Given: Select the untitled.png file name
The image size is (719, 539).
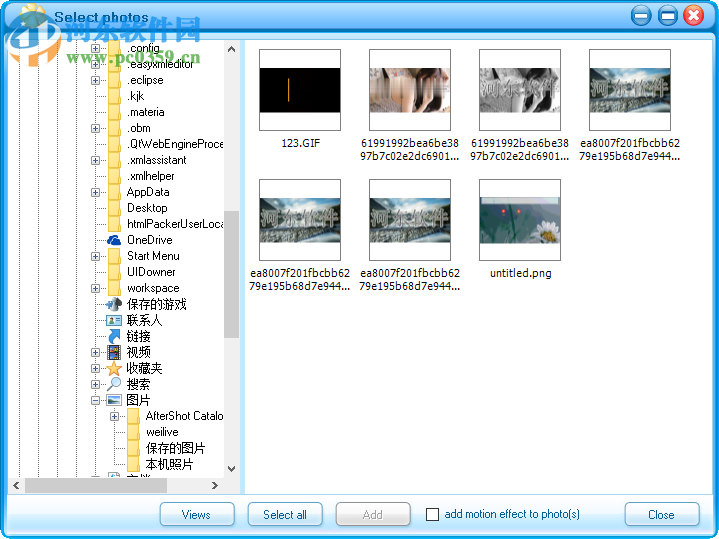Looking at the screenshot, I should (x=520, y=273).
